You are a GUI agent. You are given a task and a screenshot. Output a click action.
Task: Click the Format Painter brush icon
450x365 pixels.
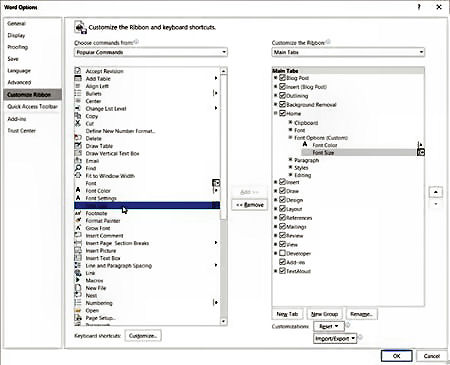[78, 220]
